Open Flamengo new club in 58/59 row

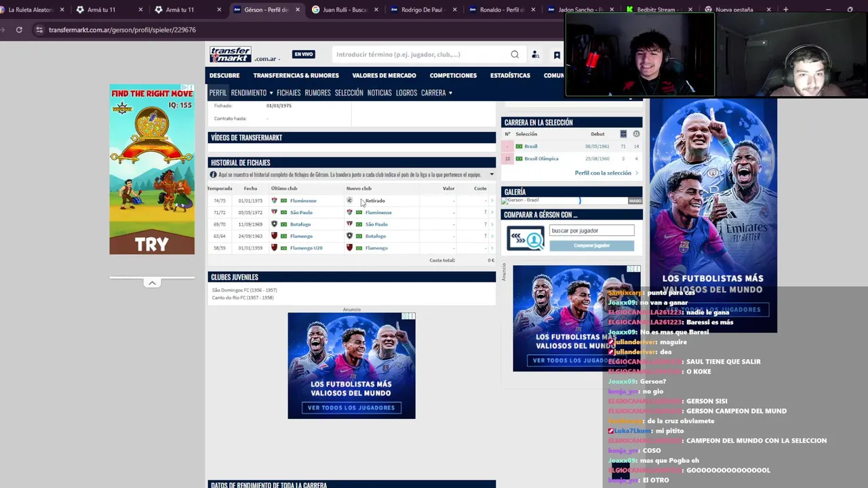(376, 248)
